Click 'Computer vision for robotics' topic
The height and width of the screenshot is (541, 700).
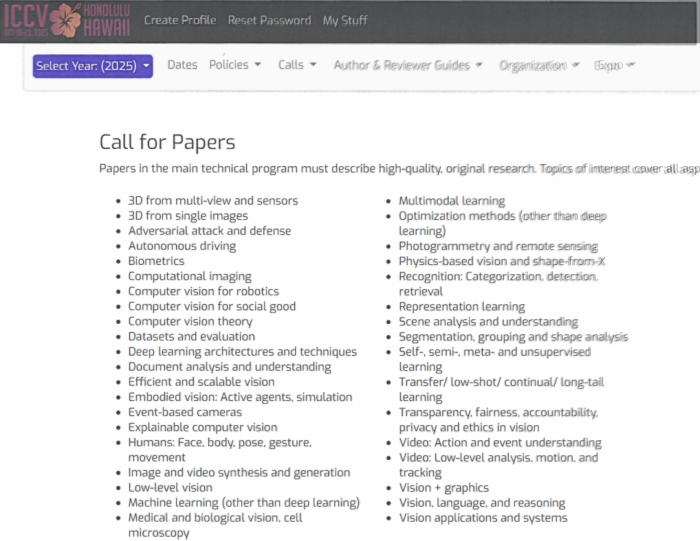click(x=204, y=291)
